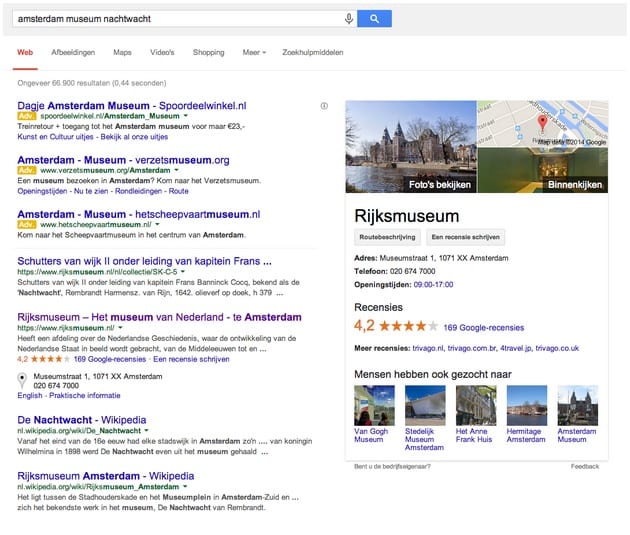Image resolution: width=630 pixels, height=535 pixels.
Task: Open the trivago.com.br reviews link
Action: pos(472,348)
